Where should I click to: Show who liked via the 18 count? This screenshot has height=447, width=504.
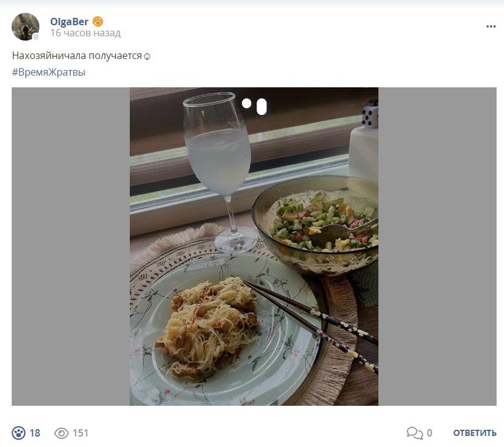[x=35, y=433]
